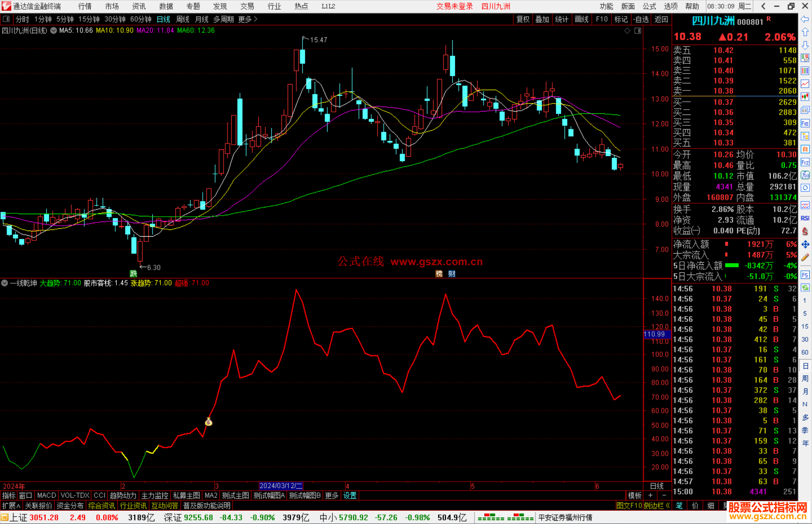This screenshot has height=524, width=812.
Task: Click the F12 sidebar icon
Action: 805,162
